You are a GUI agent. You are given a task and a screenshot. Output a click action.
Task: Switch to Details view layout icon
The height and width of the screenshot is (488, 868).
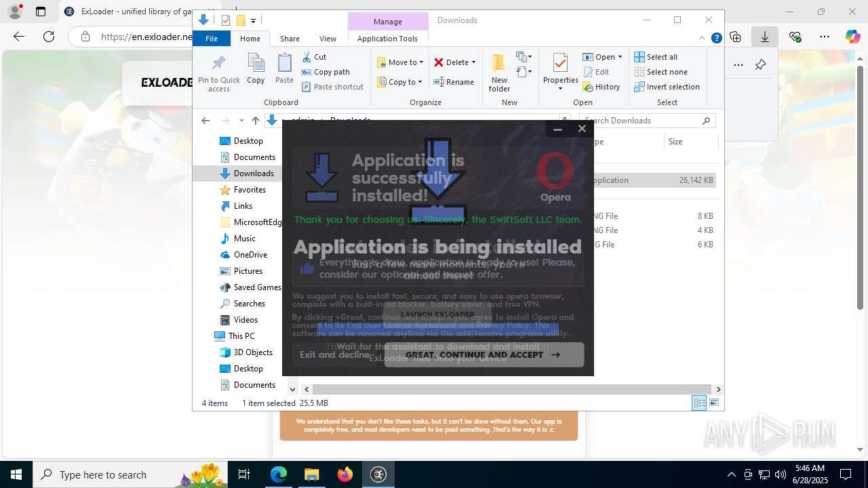pyautogui.click(x=699, y=403)
